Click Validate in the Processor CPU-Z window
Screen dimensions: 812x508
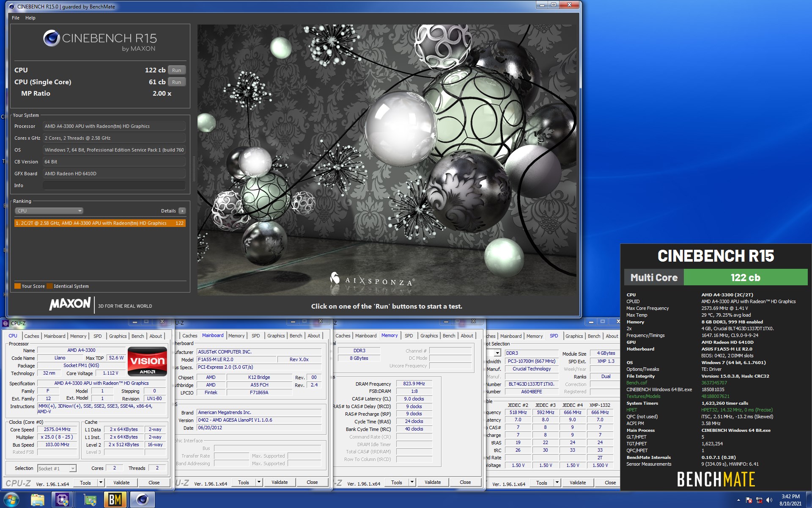tap(121, 483)
